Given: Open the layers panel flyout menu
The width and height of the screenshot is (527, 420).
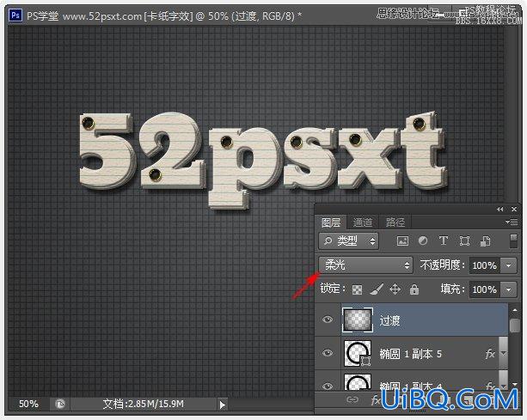Looking at the screenshot, I should click(x=512, y=222).
